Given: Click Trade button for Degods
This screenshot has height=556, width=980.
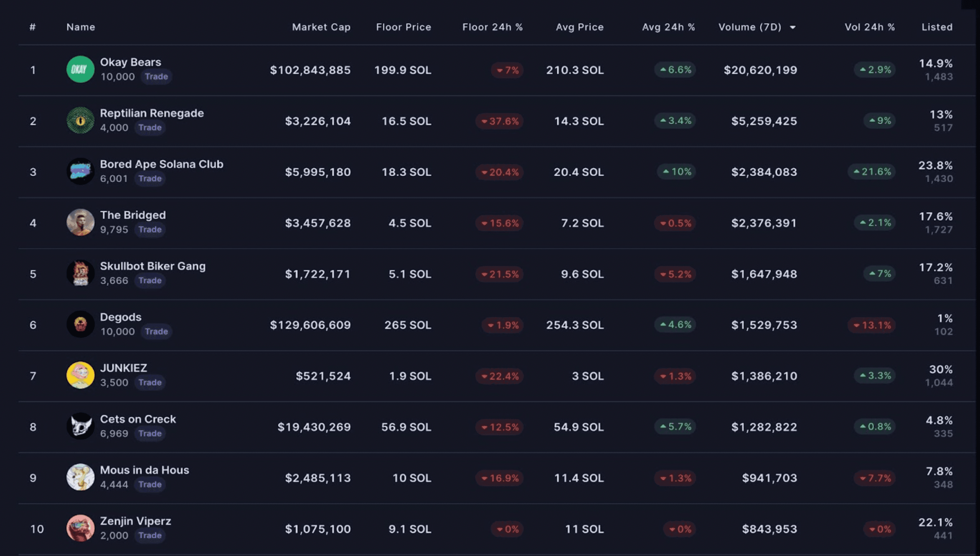Looking at the screenshot, I should [x=156, y=332].
